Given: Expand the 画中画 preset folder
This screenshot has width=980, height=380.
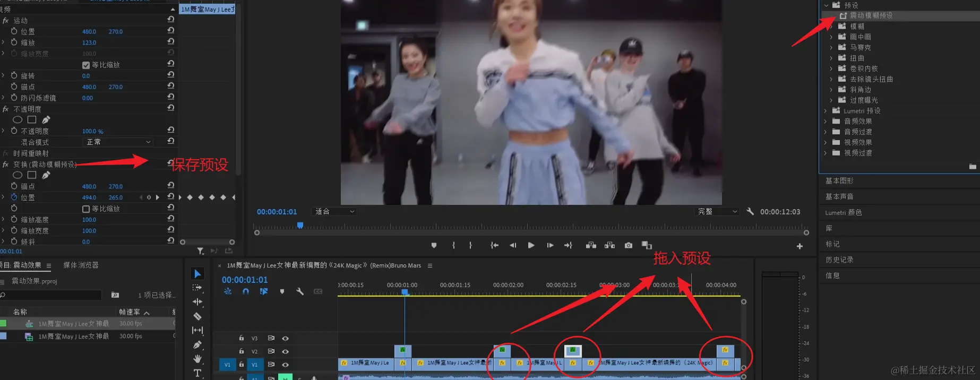Looking at the screenshot, I should coord(831,37).
